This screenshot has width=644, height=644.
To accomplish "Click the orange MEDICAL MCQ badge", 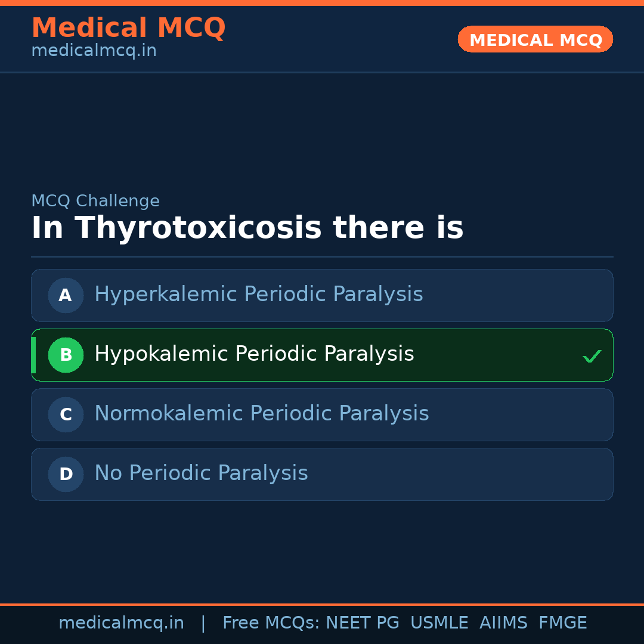I will click(535, 39).
